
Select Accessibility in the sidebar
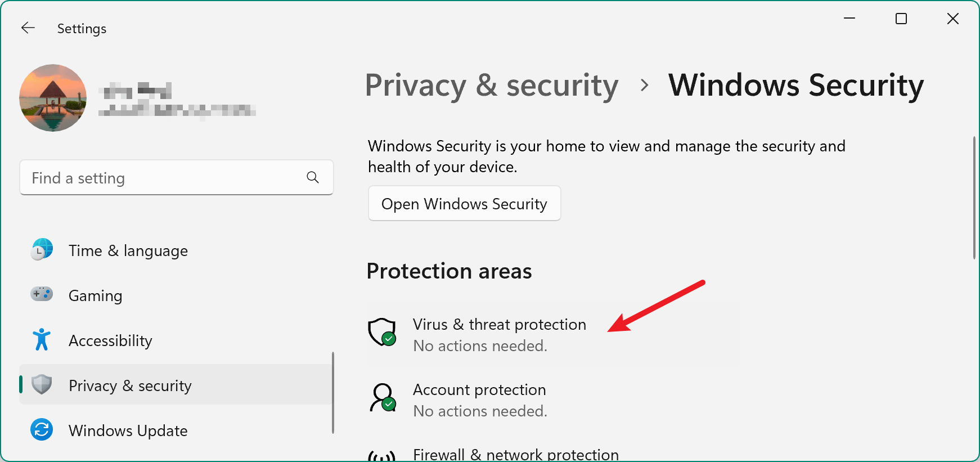(110, 341)
